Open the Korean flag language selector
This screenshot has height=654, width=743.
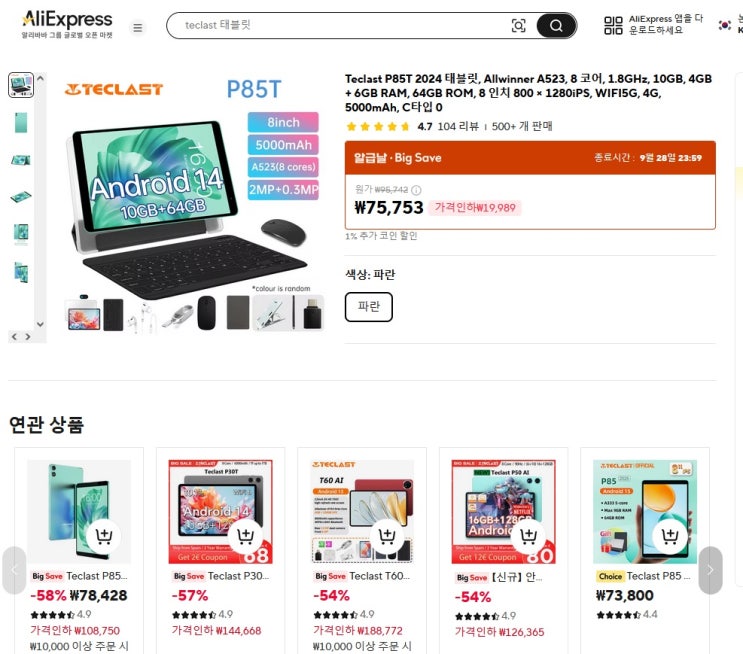[x=724, y=25]
